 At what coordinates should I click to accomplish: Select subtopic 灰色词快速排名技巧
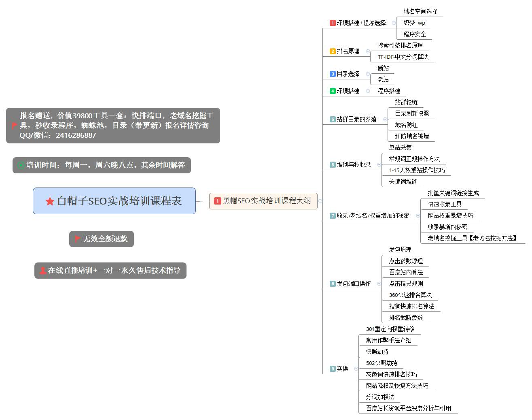(x=391, y=375)
